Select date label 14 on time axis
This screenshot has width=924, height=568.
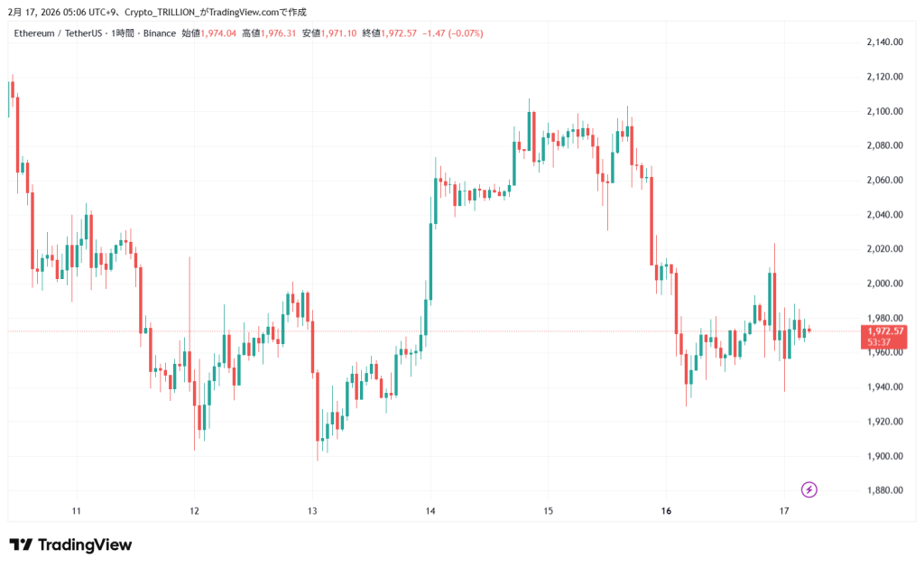[x=430, y=511]
